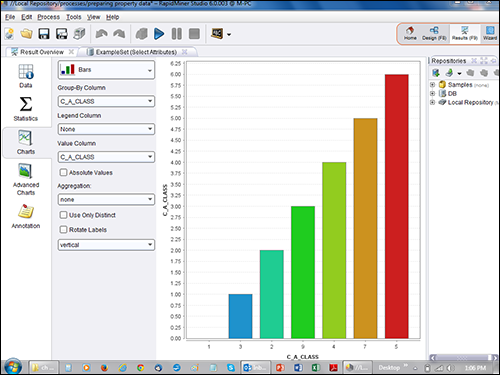Open Excel from the taskbar
Image resolution: width=500 pixels, height=375 pixels.
tap(316, 367)
